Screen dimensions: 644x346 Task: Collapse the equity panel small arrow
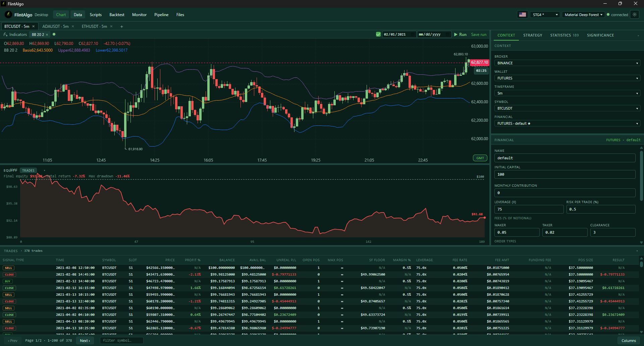(x=44, y=170)
